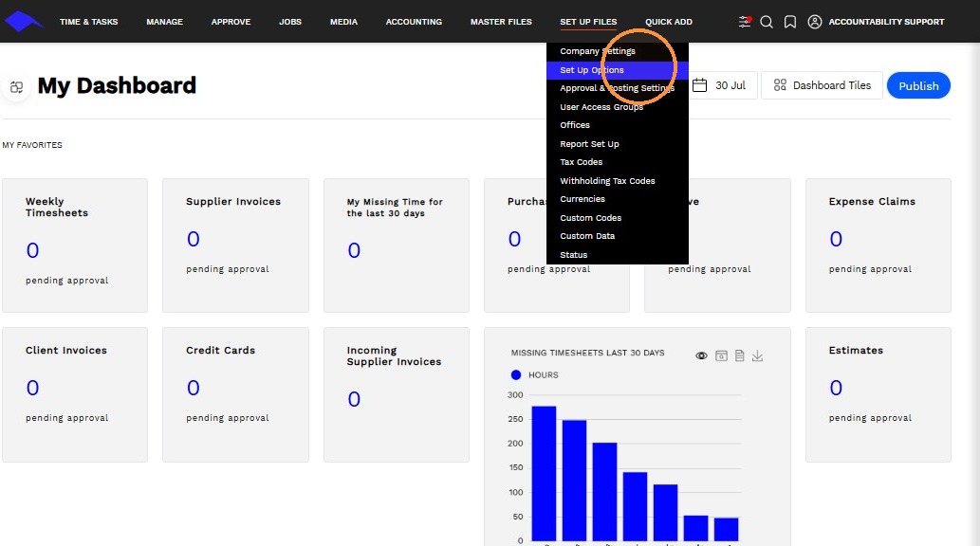The image size is (980, 546).
Task: Open the chart document report icon
Action: pyautogui.click(x=739, y=355)
